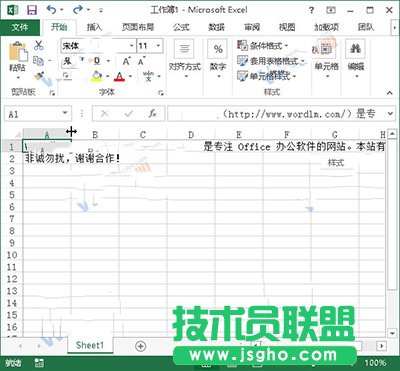
Task: Click the borders icon in font group
Action: 66,76
